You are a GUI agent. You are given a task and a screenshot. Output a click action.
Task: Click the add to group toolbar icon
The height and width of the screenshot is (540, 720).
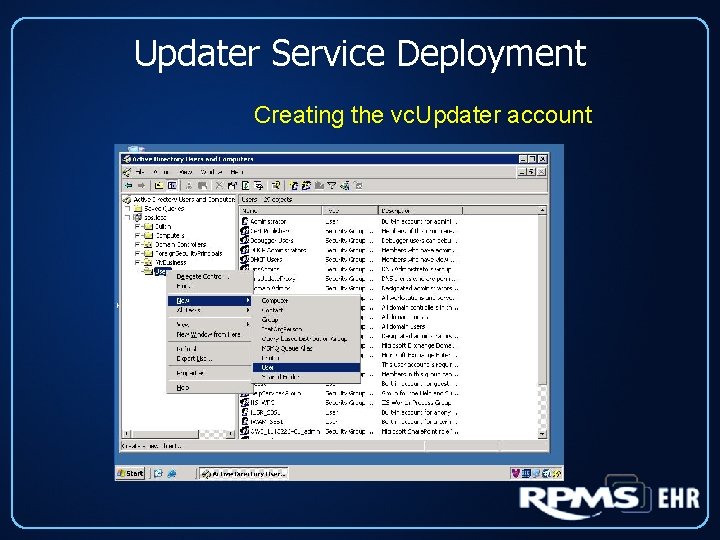point(359,186)
